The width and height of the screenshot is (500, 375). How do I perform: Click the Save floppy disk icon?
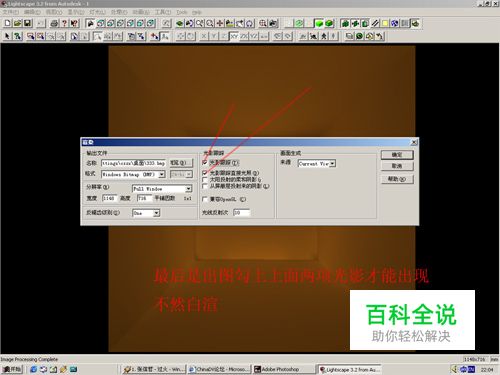[27, 23]
